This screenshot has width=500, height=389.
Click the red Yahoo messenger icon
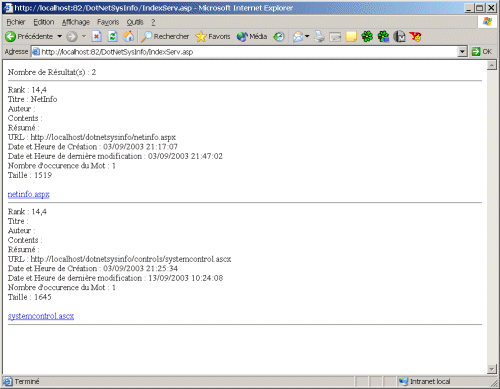click(415, 36)
